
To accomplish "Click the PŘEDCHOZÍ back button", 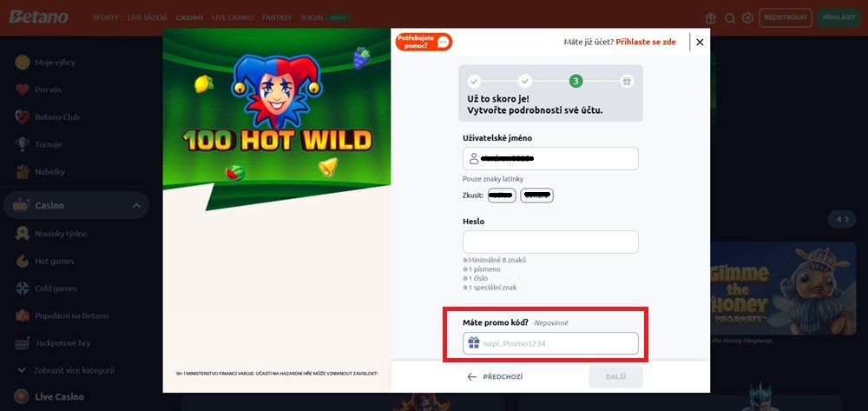I will tap(495, 376).
